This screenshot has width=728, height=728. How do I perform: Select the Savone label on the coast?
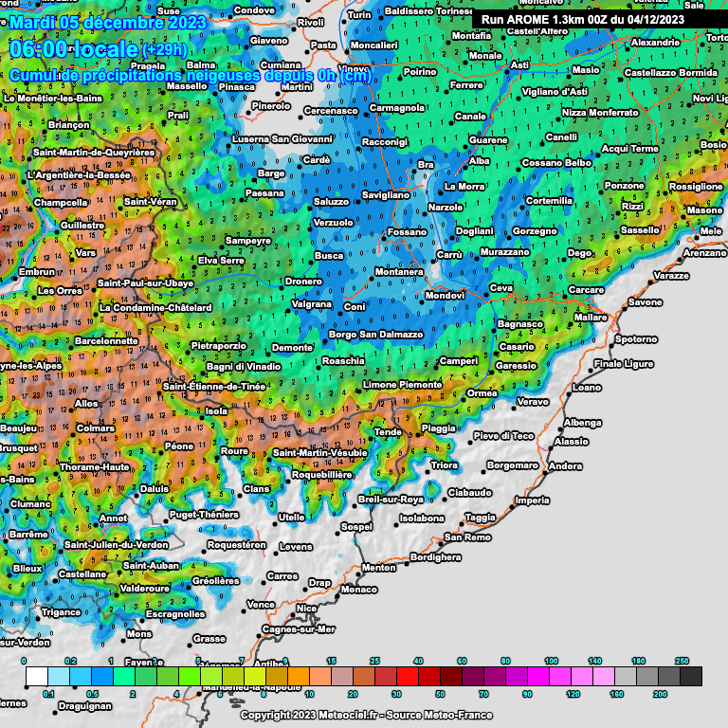click(646, 302)
